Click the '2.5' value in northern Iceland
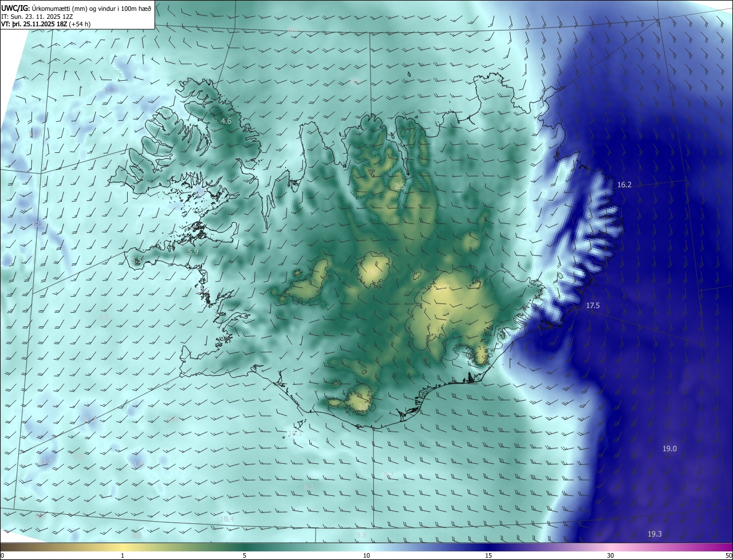 400,187
